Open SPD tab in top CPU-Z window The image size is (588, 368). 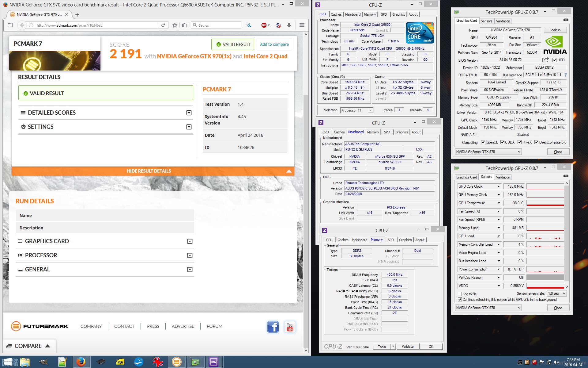384,14
